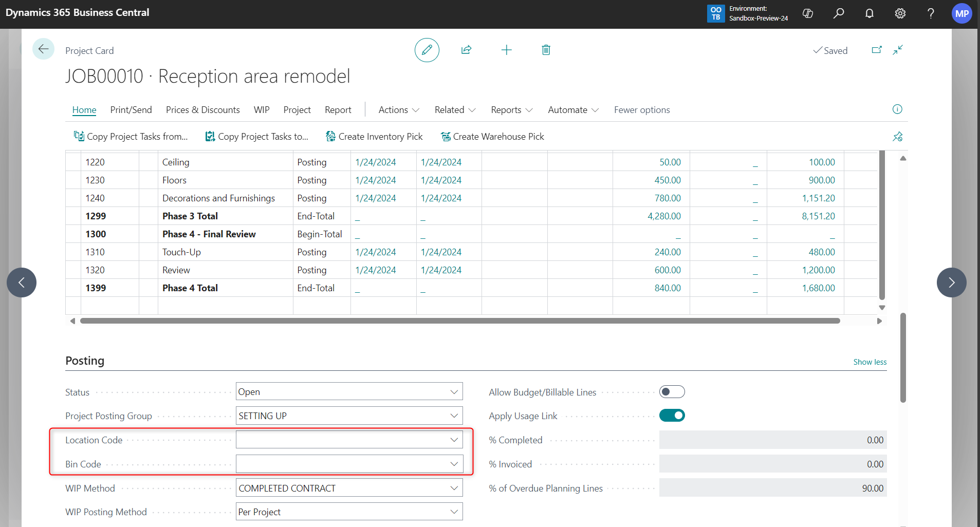The height and width of the screenshot is (527, 980).
Task: Click Dynamics 365 Business Central title
Action: pos(77,12)
